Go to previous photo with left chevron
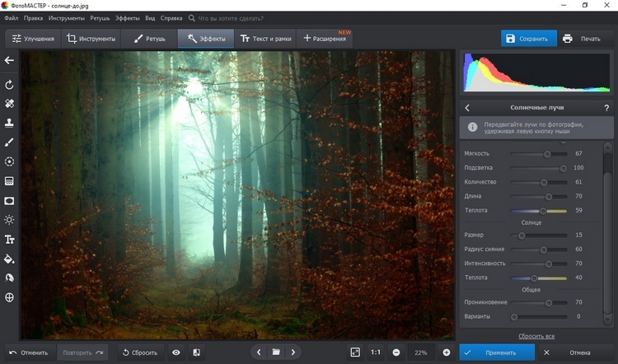This screenshot has height=364, width=618. point(259,352)
